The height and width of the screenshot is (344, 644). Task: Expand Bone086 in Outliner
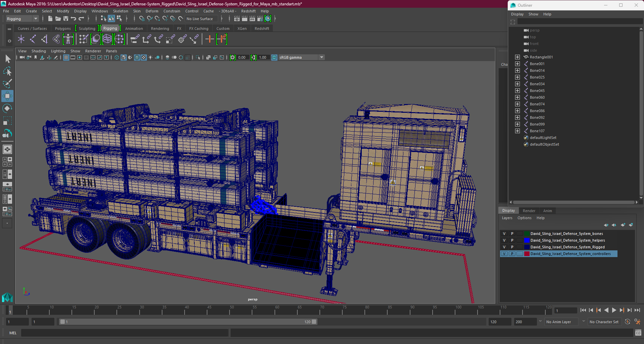click(x=517, y=111)
